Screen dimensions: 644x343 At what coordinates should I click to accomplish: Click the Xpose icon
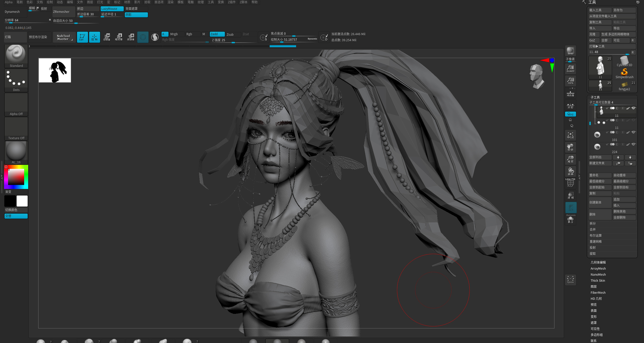[571, 279]
